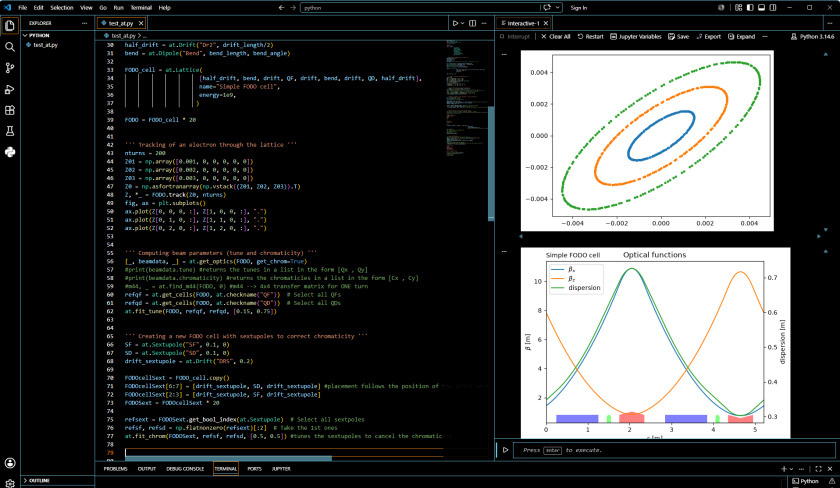
Task: Open the Terminal menu
Action: pos(141,7)
